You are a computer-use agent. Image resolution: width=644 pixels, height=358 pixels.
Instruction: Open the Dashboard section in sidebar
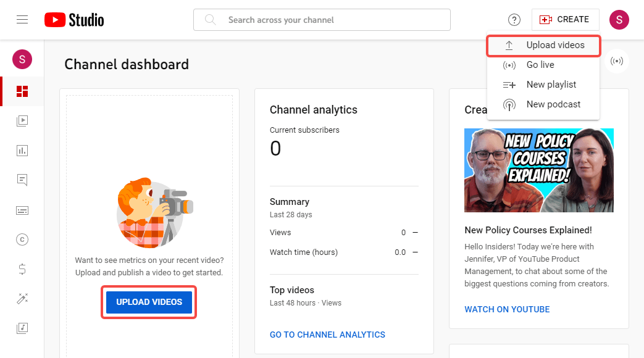(x=22, y=91)
